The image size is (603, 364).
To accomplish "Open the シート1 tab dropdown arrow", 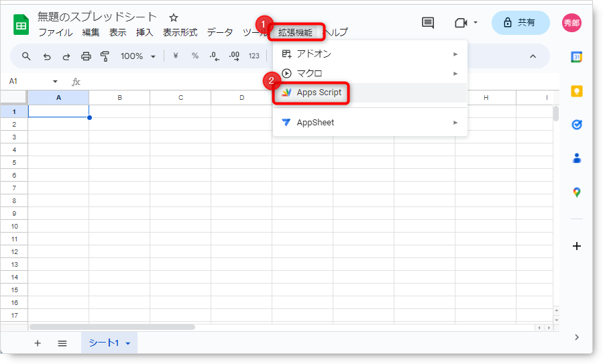I will coord(128,343).
